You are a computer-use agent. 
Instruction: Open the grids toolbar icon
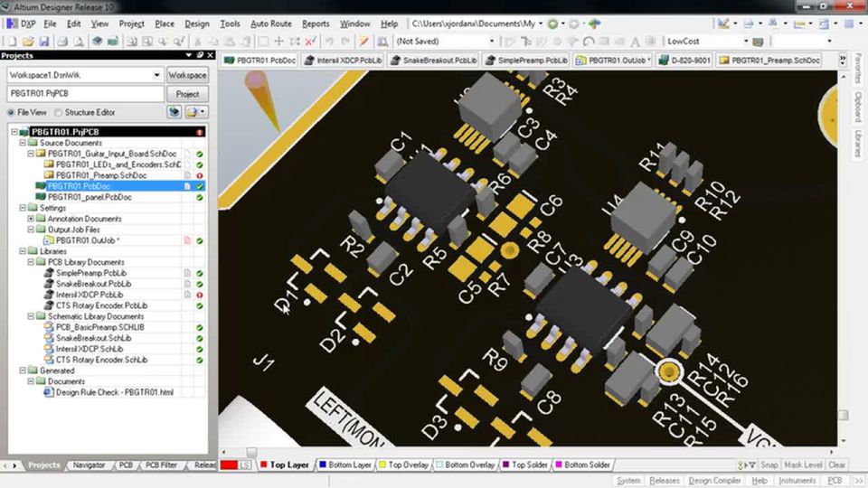(849, 23)
